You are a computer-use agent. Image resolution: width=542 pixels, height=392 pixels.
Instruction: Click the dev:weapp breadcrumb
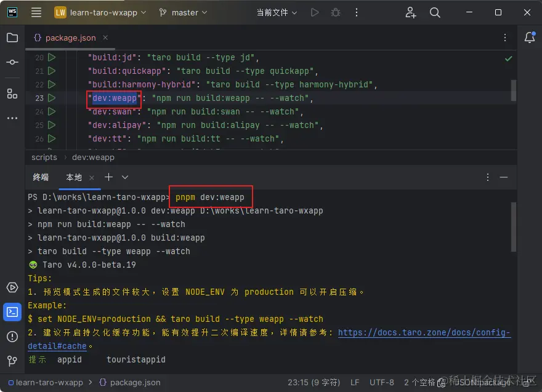[x=94, y=157]
